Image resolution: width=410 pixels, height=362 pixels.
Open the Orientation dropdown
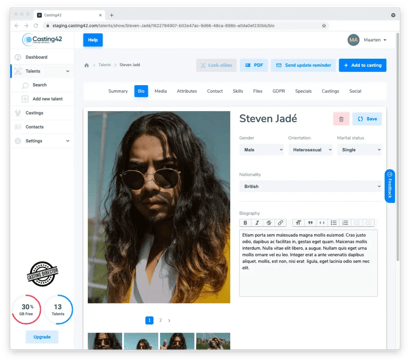310,150
